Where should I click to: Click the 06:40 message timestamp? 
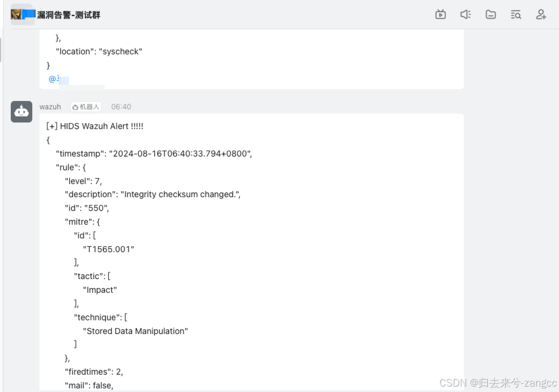point(121,106)
